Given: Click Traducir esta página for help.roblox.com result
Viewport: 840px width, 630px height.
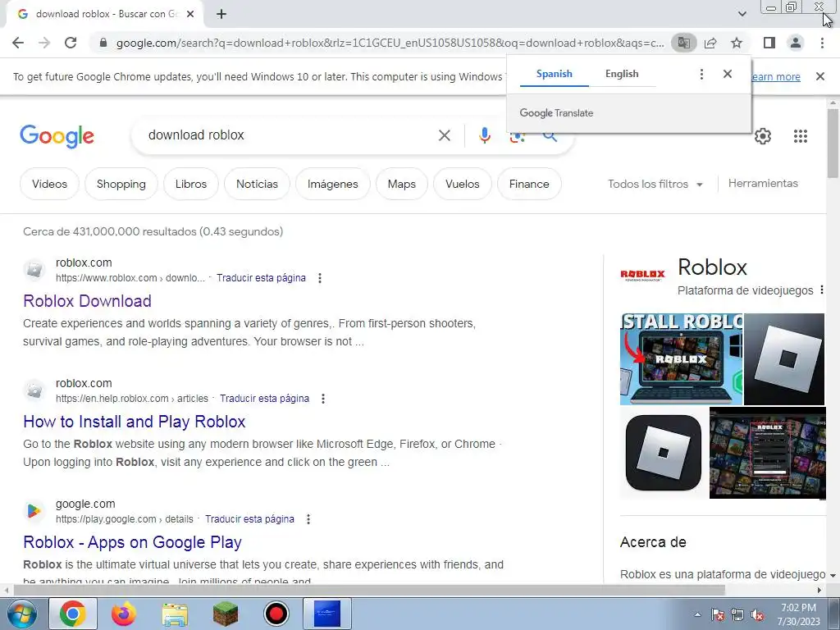Looking at the screenshot, I should [265, 399].
